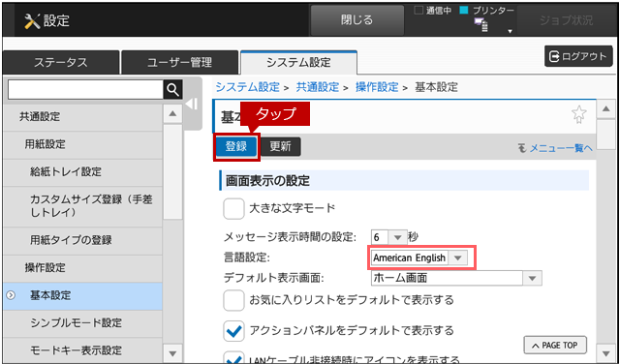Tap the 登録 button
620x364 pixels.
[x=236, y=146]
